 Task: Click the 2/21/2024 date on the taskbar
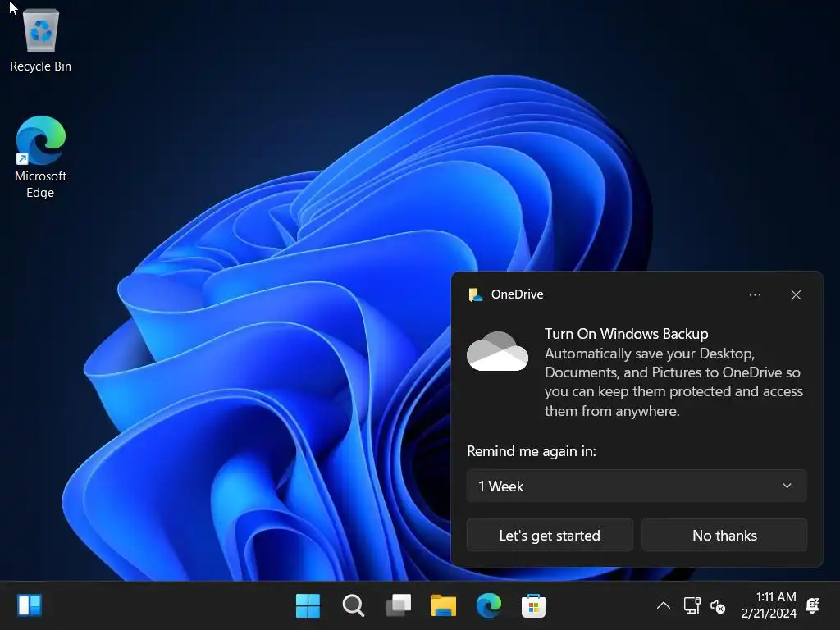[x=769, y=614]
